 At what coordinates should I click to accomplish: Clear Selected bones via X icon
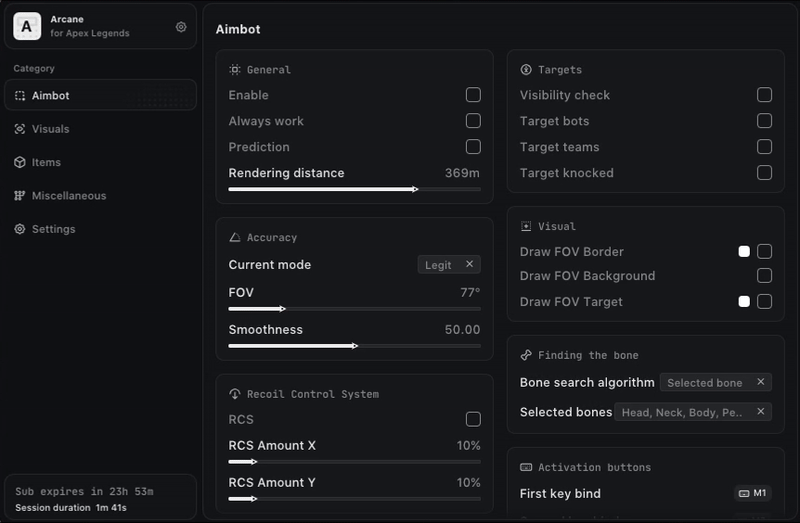761,411
